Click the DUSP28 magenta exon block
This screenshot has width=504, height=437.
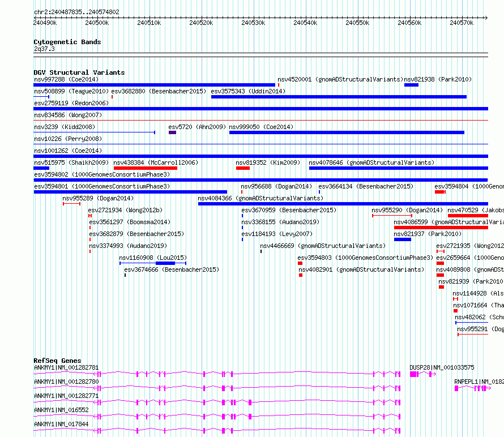click(413, 374)
